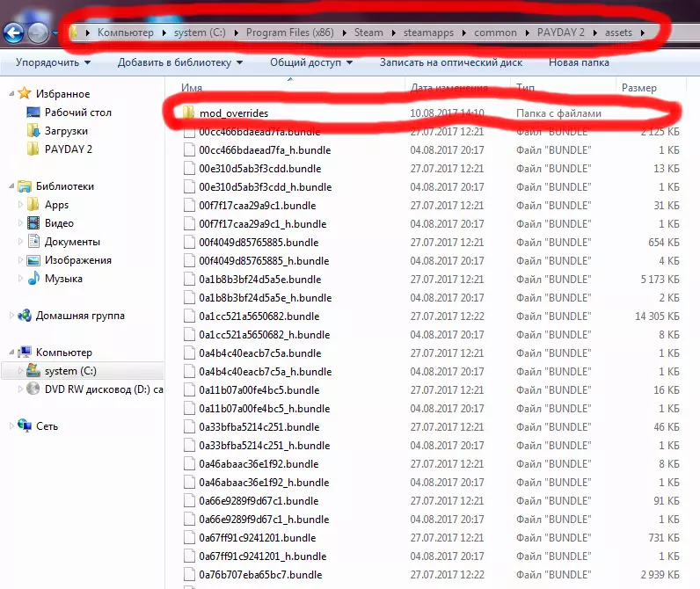Click the Музыка note icon
The width and height of the screenshot is (700, 589).
click(33, 278)
